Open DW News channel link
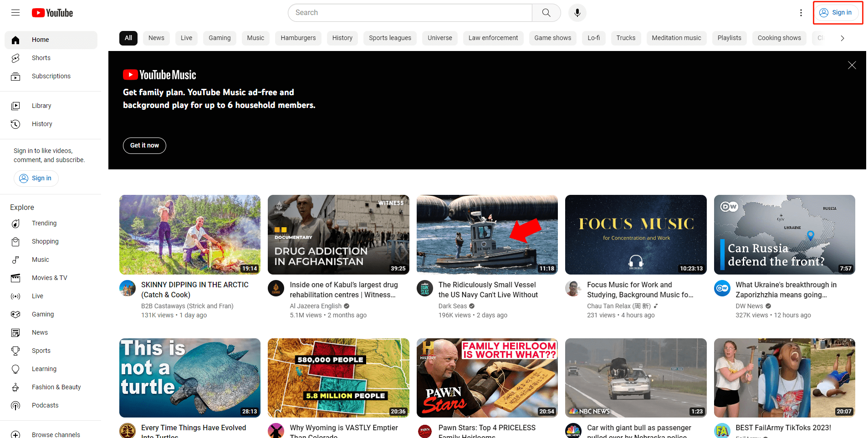Image resolution: width=868 pixels, height=438 pixels. (749, 306)
